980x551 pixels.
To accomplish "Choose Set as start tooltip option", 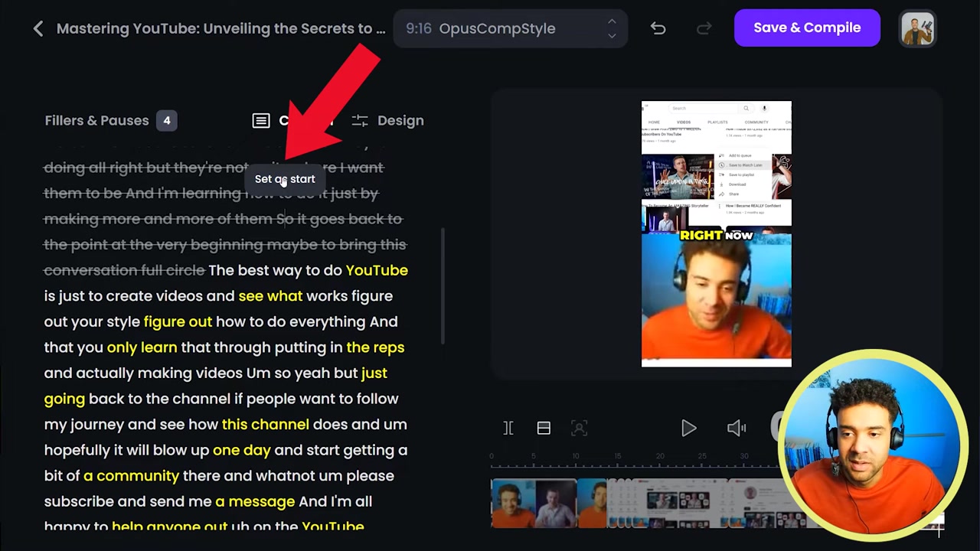I will pyautogui.click(x=285, y=179).
